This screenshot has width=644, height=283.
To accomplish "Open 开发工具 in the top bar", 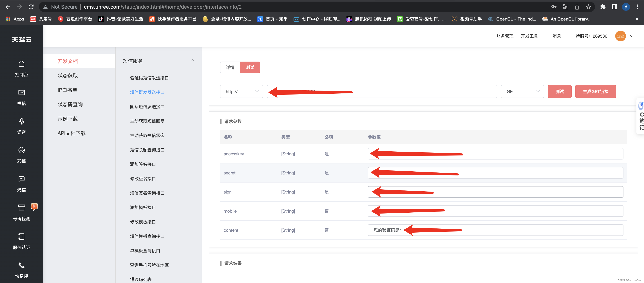I will [529, 36].
